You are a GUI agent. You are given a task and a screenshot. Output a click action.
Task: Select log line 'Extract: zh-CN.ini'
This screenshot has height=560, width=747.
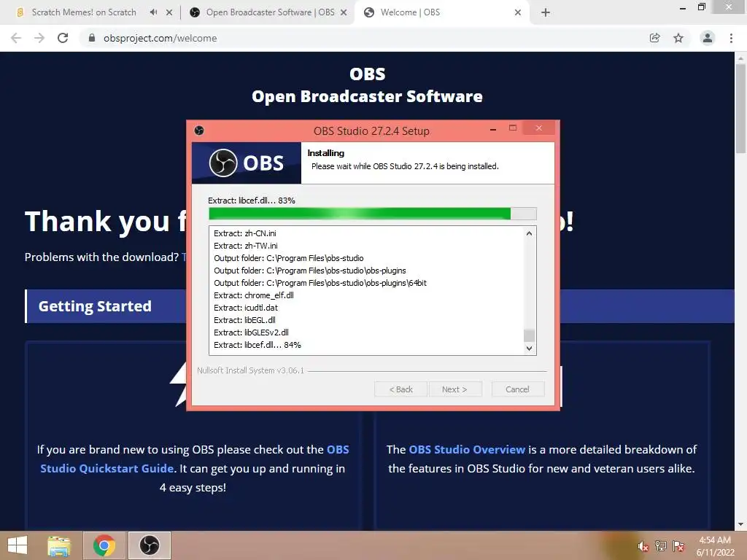coord(245,233)
